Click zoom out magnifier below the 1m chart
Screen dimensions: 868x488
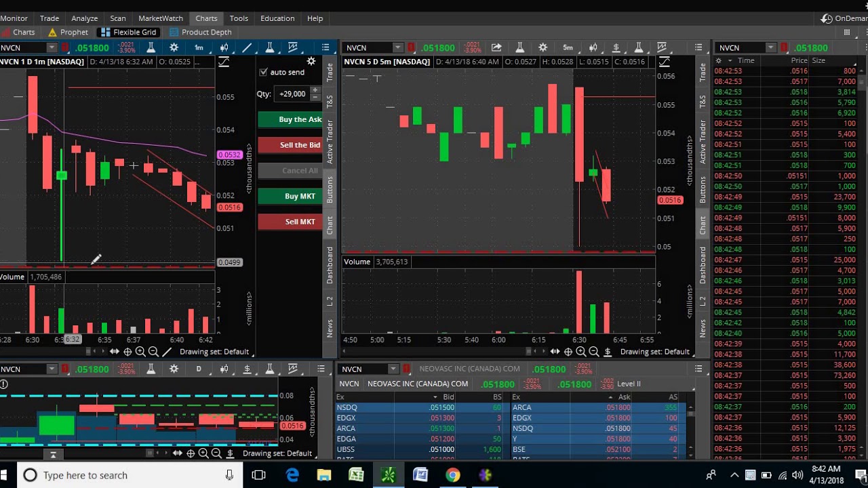tap(153, 352)
